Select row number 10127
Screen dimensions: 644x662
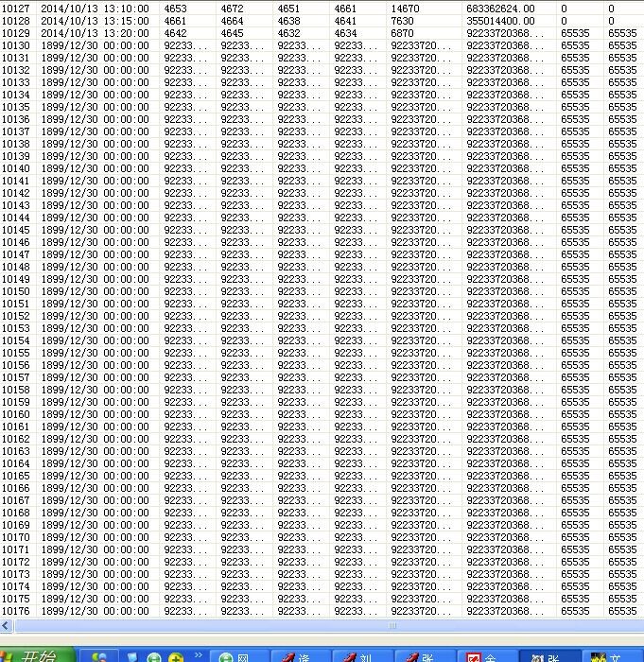pos(16,9)
